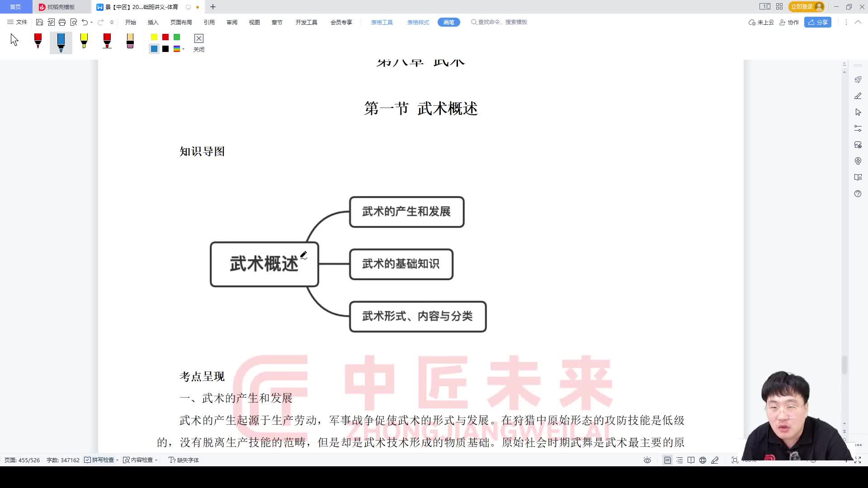Viewport: 868px width, 488px height.
Task: Expand the undo history dropdown arrow
Action: pyautogui.click(x=91, y=22)
